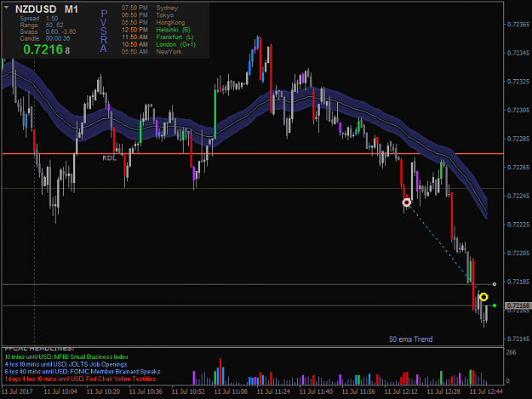The width and height of the screenshot is (532, 399).
Task: Click the RDL line label
Action: [109, 158]
